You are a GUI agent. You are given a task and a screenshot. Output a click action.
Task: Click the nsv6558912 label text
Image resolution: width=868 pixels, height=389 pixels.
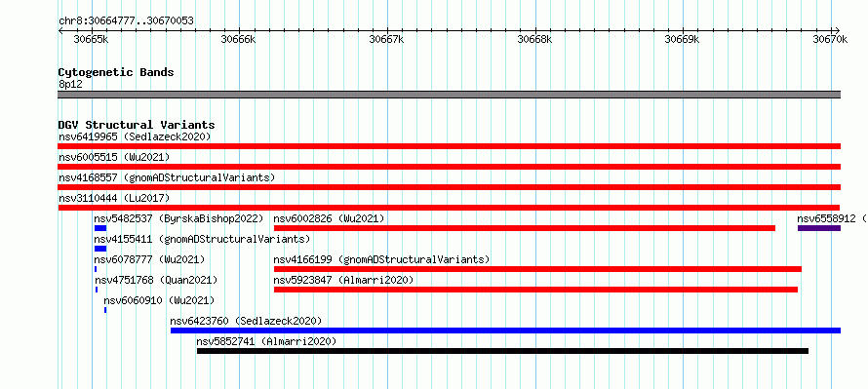[x=826, y=218]
